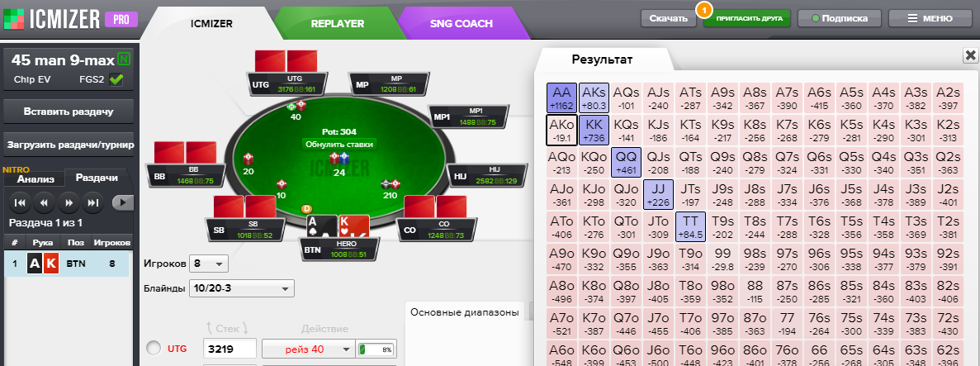Viewport: 980px width, 366px height.
Task: Click the ПРИГЛАСИТЬ ДРУГА button
Action: tap(747, 18)
